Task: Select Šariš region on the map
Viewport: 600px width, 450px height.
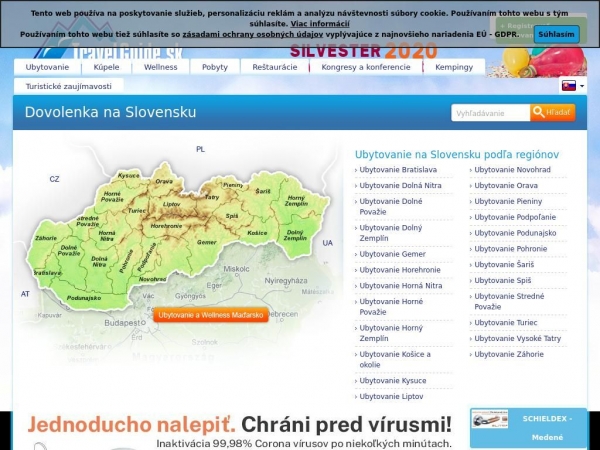Action: tap(263, 191)
